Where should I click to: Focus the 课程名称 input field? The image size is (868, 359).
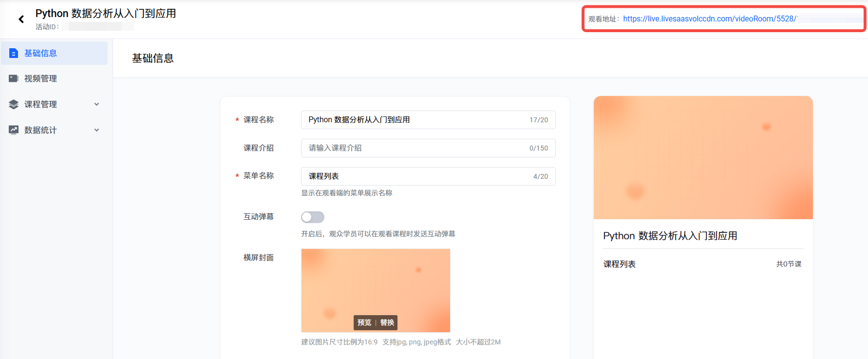point(414,120)
